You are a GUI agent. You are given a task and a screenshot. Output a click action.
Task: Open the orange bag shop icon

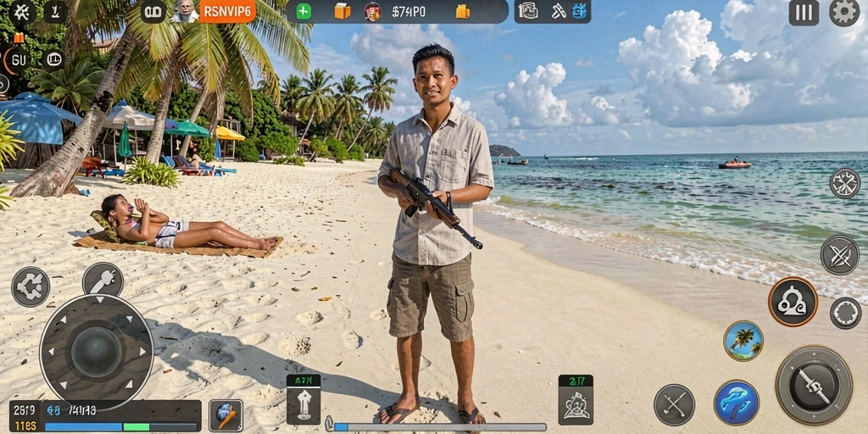(462, 11)
